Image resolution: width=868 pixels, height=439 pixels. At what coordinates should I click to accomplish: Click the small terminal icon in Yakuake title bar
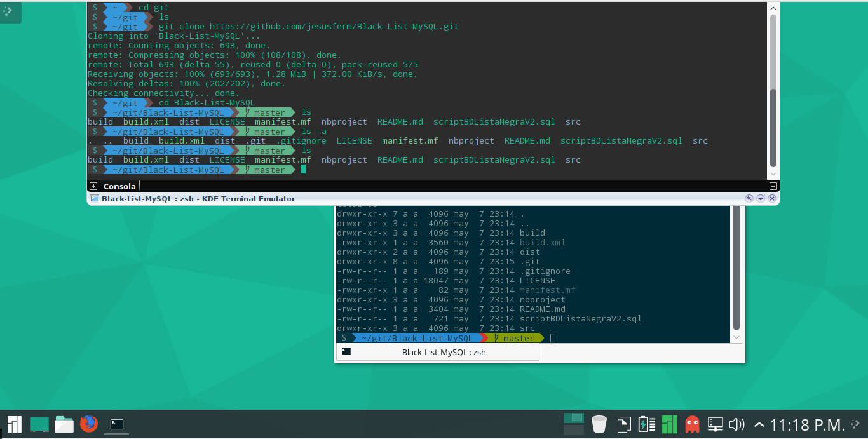(x=95, y=198)
